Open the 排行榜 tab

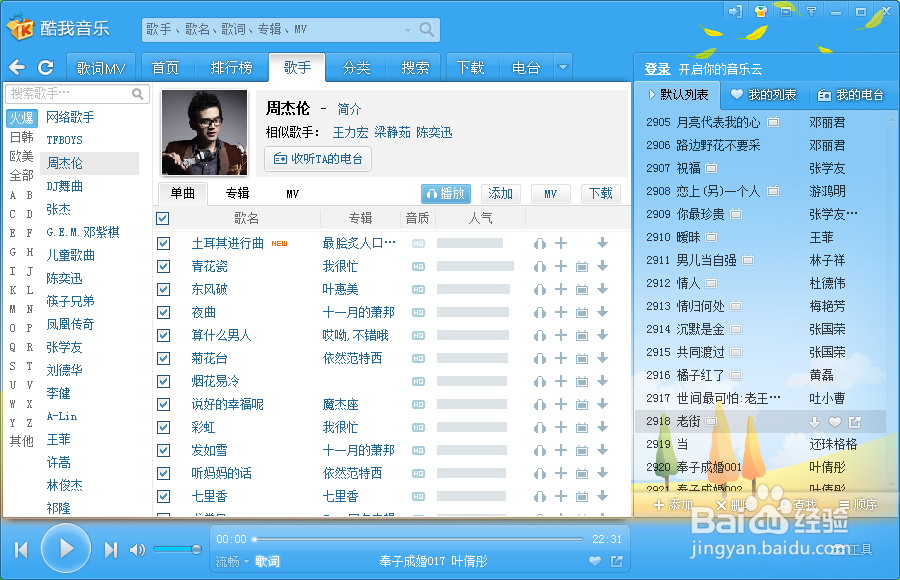click(x=231, y=68)
